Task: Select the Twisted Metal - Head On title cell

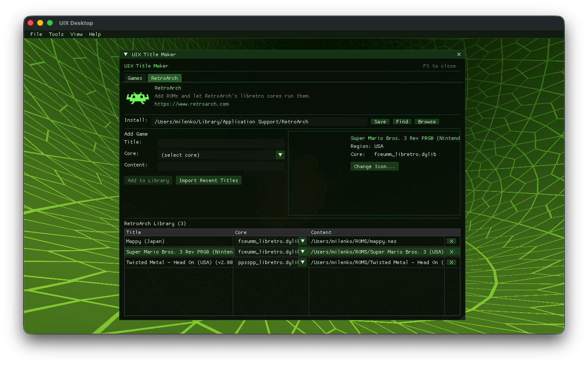Action: pos(179,262)
